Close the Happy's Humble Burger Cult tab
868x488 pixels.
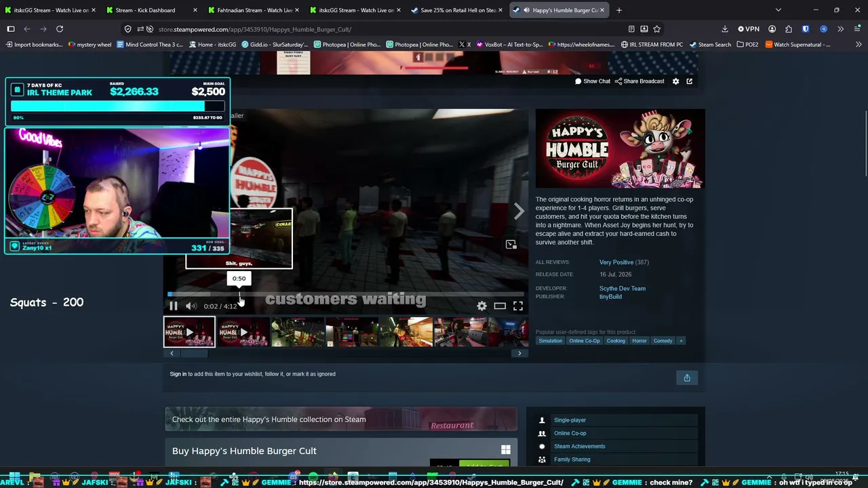tap(601, 10)
